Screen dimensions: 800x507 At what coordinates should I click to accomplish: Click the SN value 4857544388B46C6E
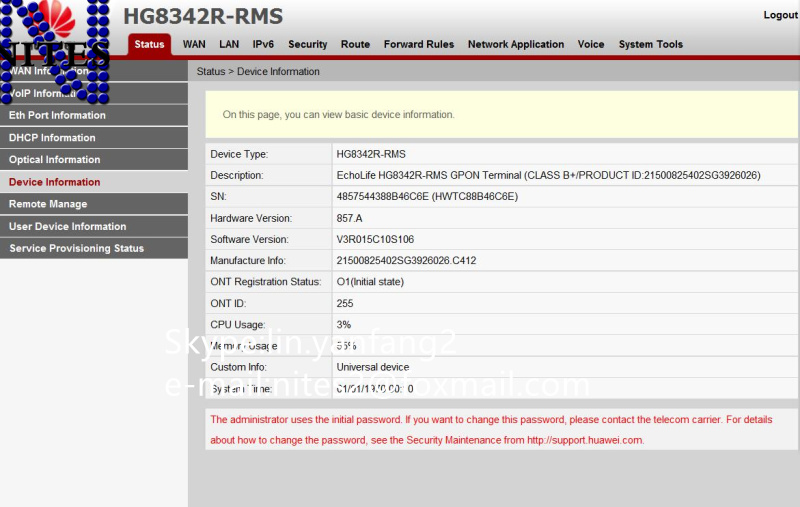click(x=427, y=197)
